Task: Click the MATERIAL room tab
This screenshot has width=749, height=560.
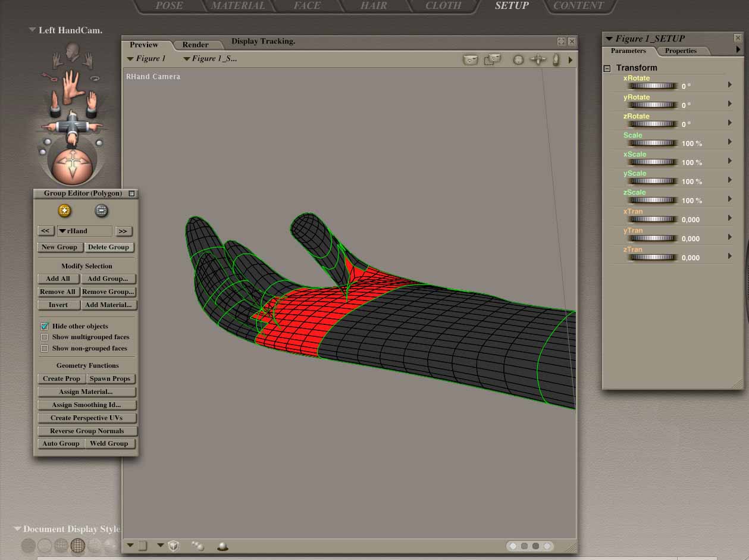Action: 238,6
